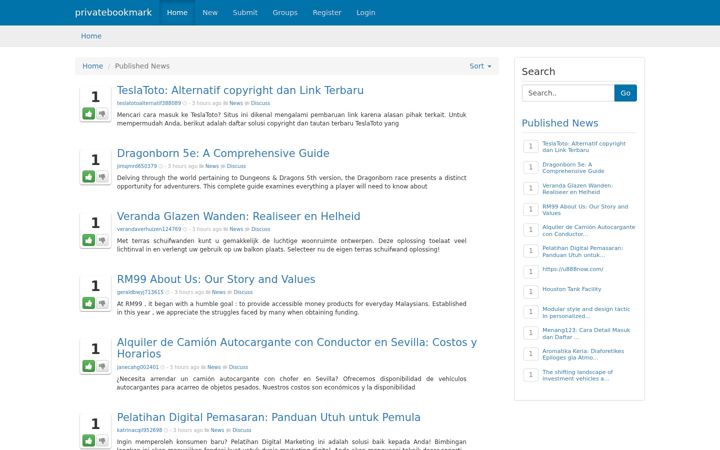Screen dimensions: 720x450
Task: Open the Login page
Action: pyautogui.click(x=366, y=12)
